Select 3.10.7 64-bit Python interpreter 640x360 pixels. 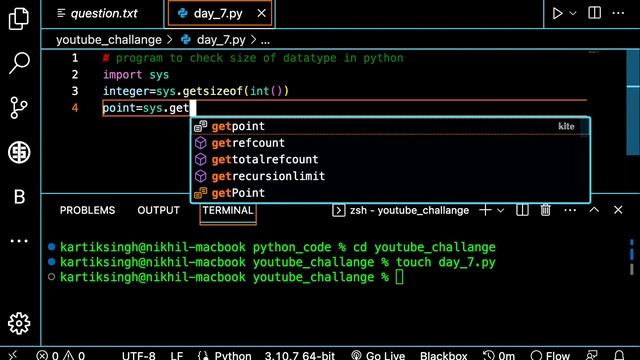point(300,356)
